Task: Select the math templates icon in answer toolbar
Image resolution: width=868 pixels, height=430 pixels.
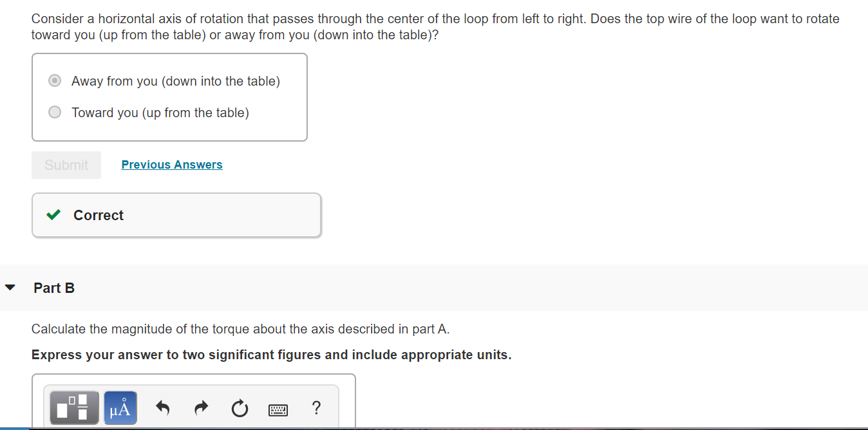Action: [x=73, y=407]
